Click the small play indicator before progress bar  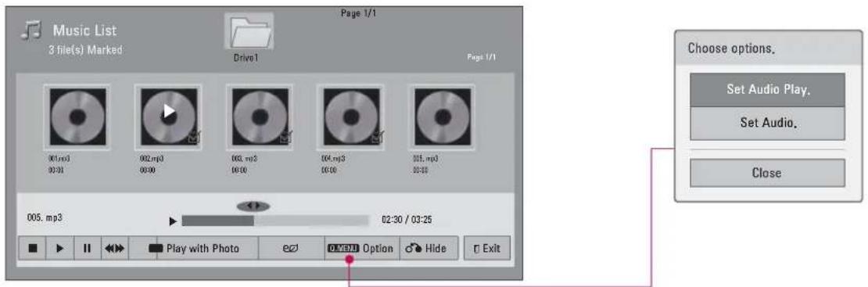point(174,221)
